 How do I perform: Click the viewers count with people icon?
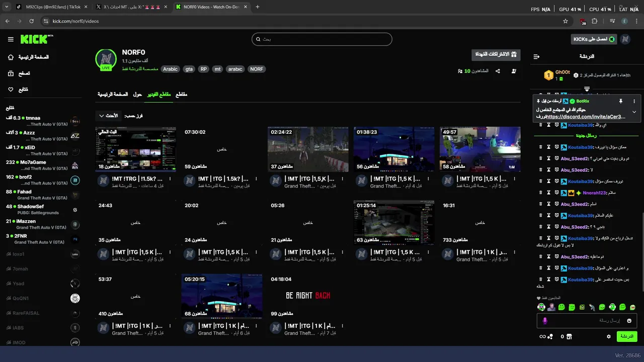(473, 71)
